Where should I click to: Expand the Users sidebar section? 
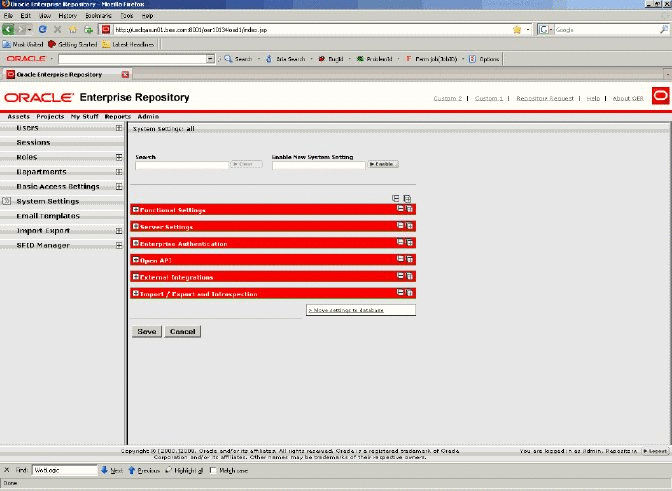119,128
